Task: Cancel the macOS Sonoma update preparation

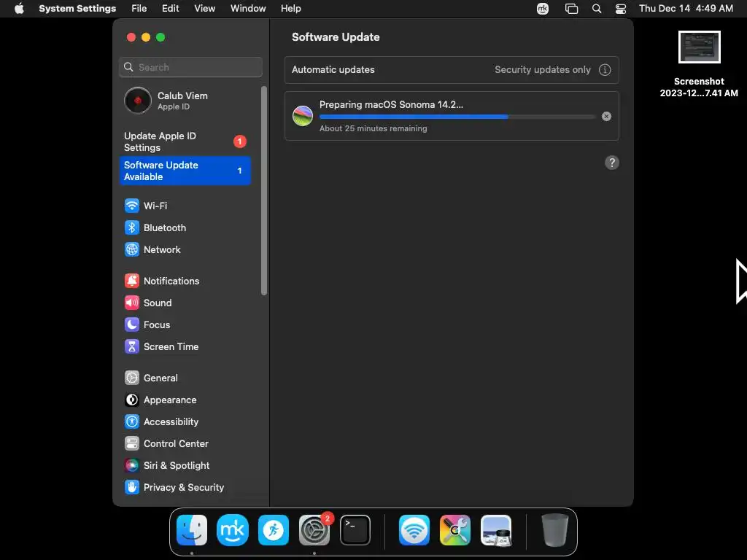Action: pyautogui.click(x=606, y=116)
